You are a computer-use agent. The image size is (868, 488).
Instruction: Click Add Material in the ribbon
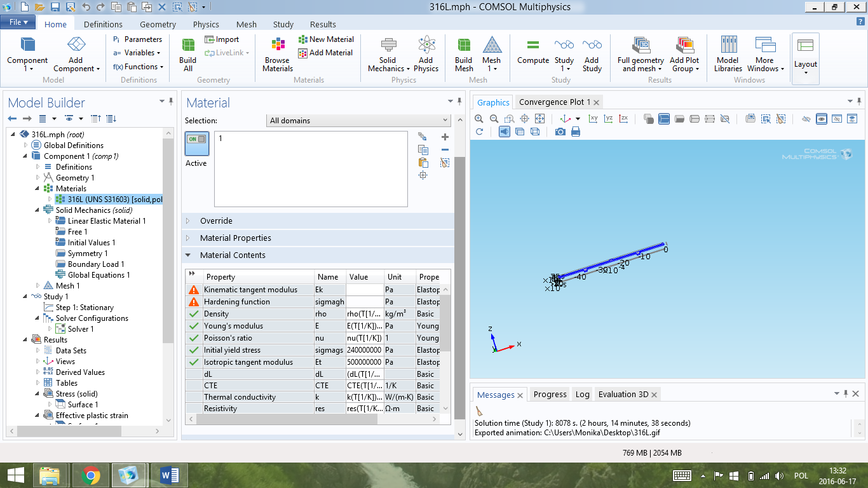(x=325, y=53)
